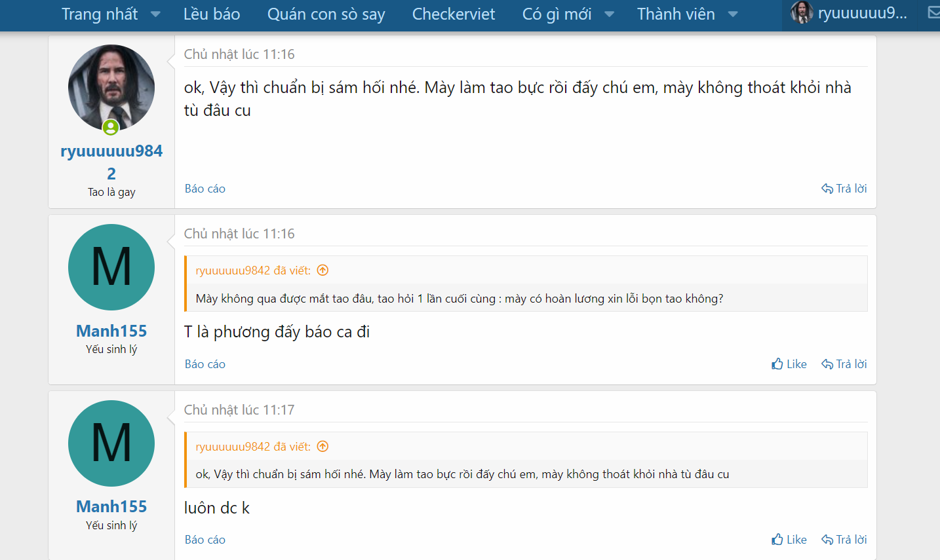Like the post "T là phương đấy báo ca đi"
Image resolution: width=940 pixels, height=560 pixels.
click(789, 364)
